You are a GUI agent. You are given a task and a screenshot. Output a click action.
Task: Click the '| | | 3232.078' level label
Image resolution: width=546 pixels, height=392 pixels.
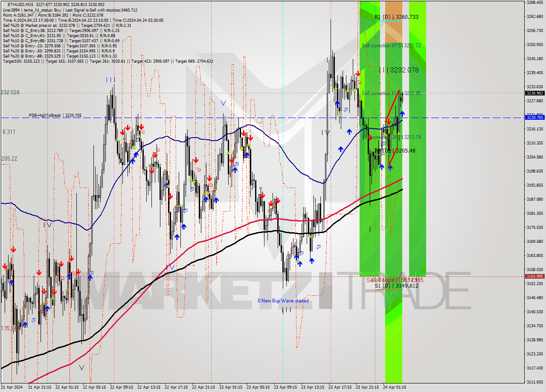click(399, 70)
